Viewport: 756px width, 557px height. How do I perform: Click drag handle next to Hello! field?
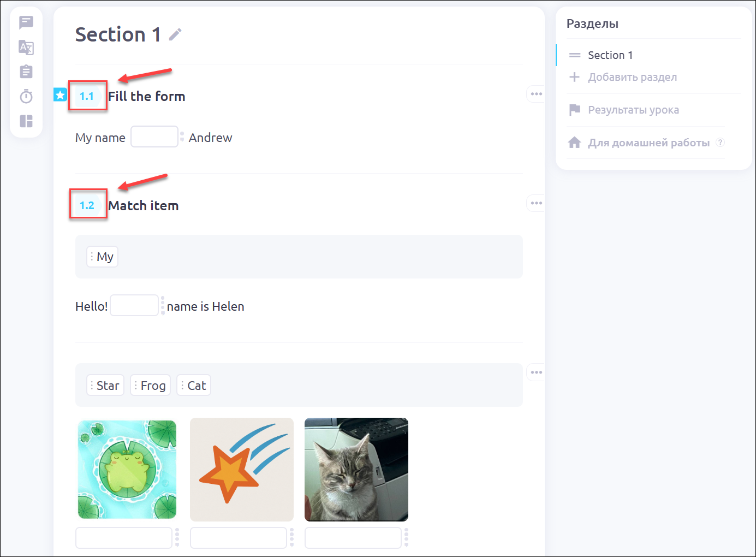(x=163, y=305)
